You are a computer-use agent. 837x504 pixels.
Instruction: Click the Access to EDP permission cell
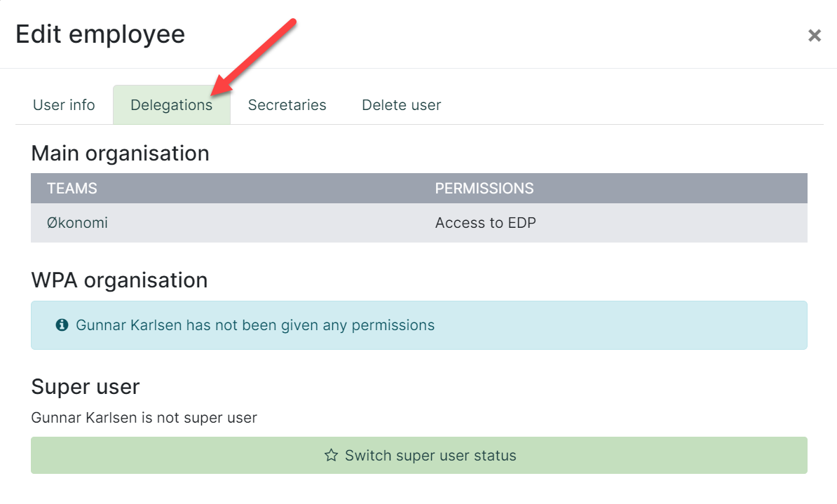[485, 223]
